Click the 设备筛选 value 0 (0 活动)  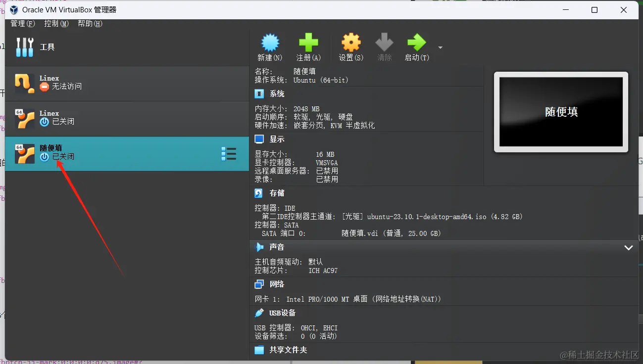pyautogui.click(x=319, y=336)
